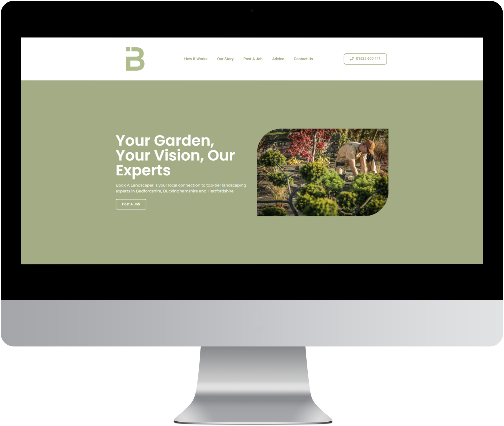Click the 'Our Story' menu item
This screenshot has width=504, height=426.
pos(224,59)
